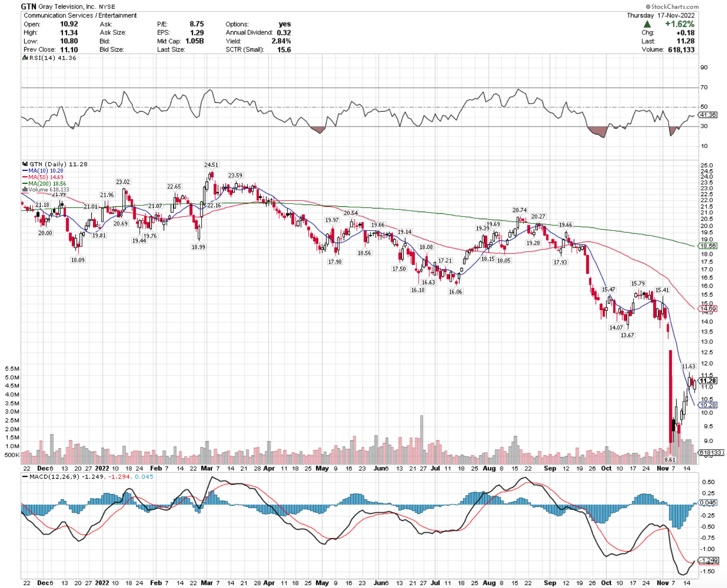This screenshot has height=588, width=727.
Task: Click the 23.59 March price label
Action: point(235,175)
